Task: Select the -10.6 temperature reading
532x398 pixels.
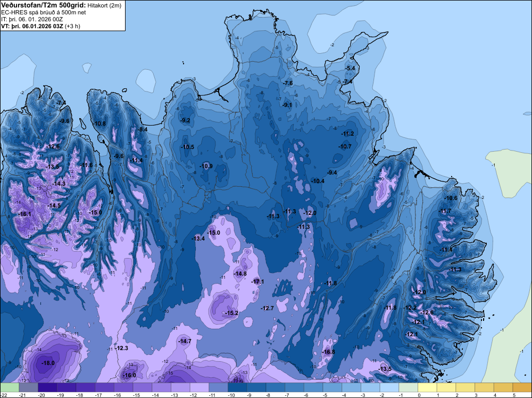Action: tap(451, 198)
